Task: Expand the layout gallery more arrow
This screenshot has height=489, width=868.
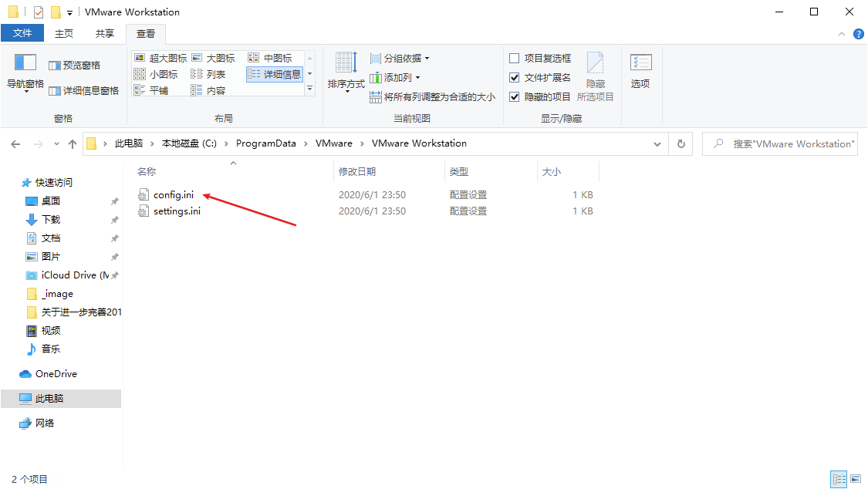Action: tap(310, 89)
